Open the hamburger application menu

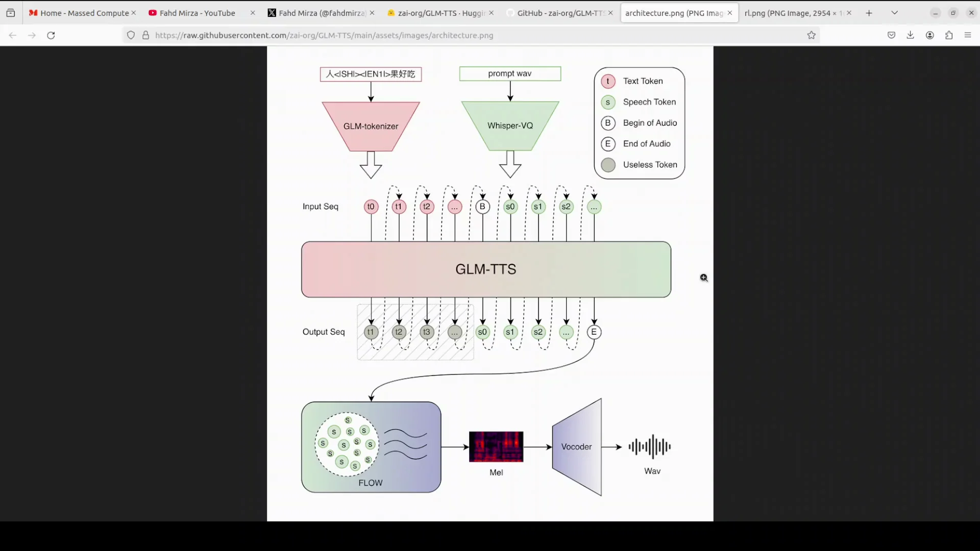coord(967,35)
